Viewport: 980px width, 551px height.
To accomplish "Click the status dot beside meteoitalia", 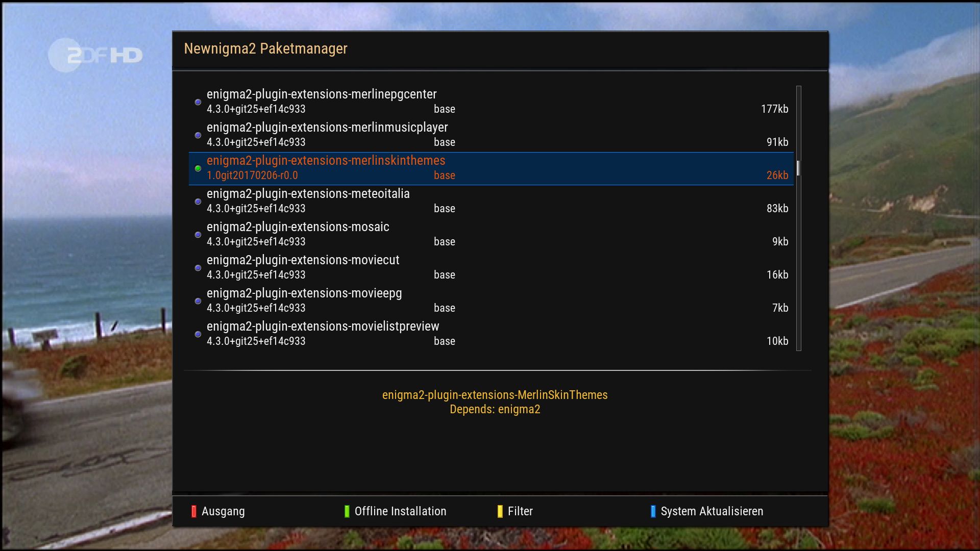I will click(x=198, y=202).
